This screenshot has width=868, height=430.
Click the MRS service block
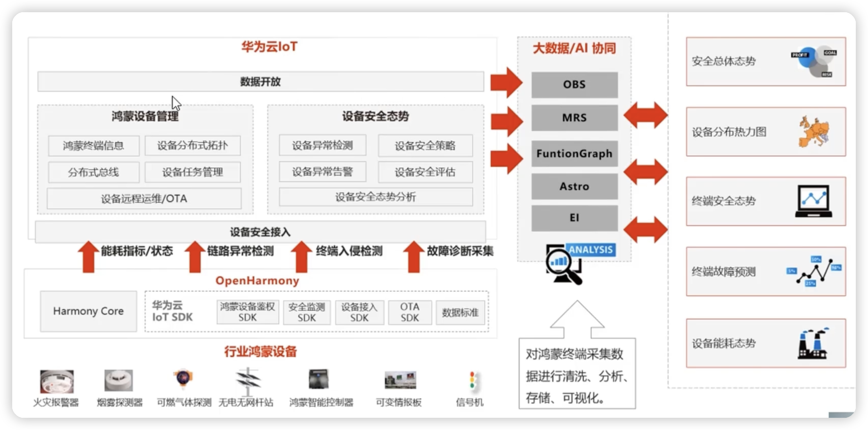[574, 118]
